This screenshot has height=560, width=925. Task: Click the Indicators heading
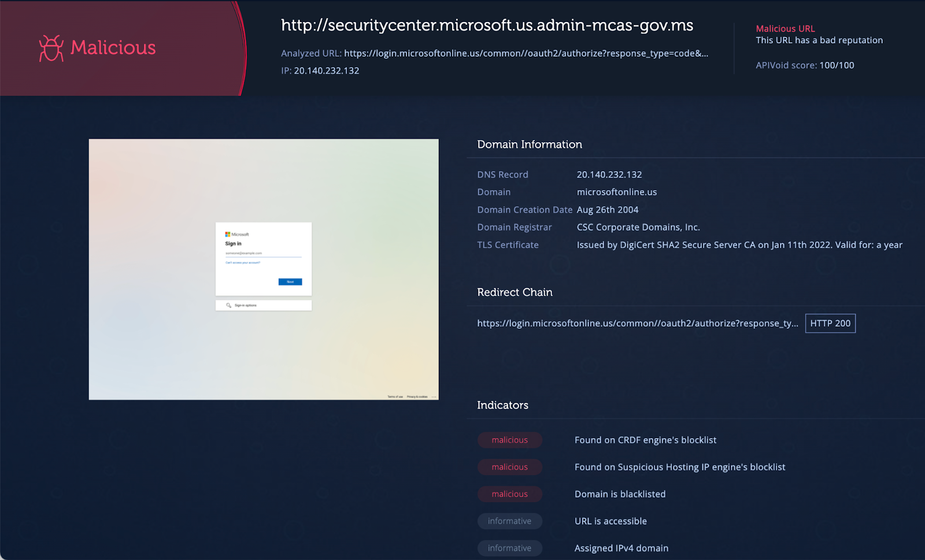(502, 405)
